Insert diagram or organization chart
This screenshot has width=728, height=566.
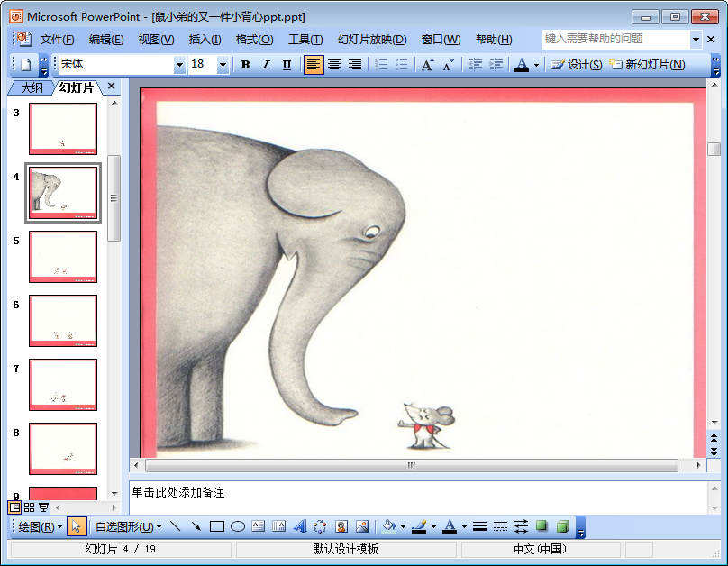point(321,526)
